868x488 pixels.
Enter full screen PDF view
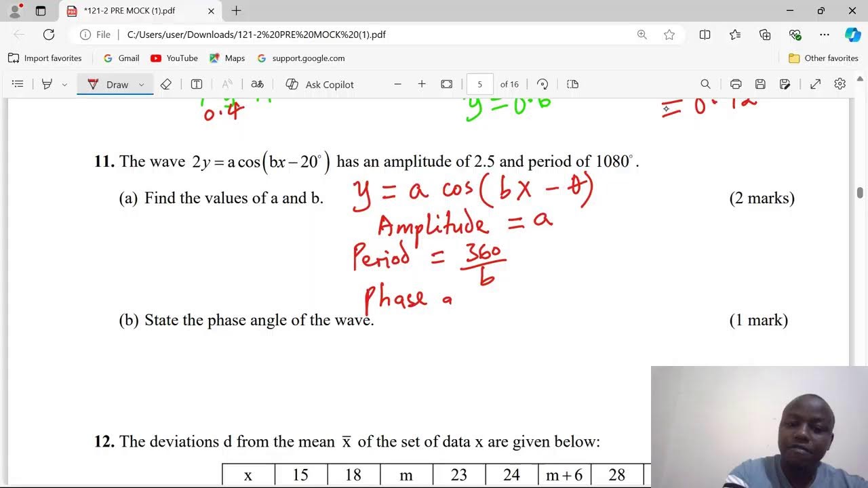click(x=816, y=84)
